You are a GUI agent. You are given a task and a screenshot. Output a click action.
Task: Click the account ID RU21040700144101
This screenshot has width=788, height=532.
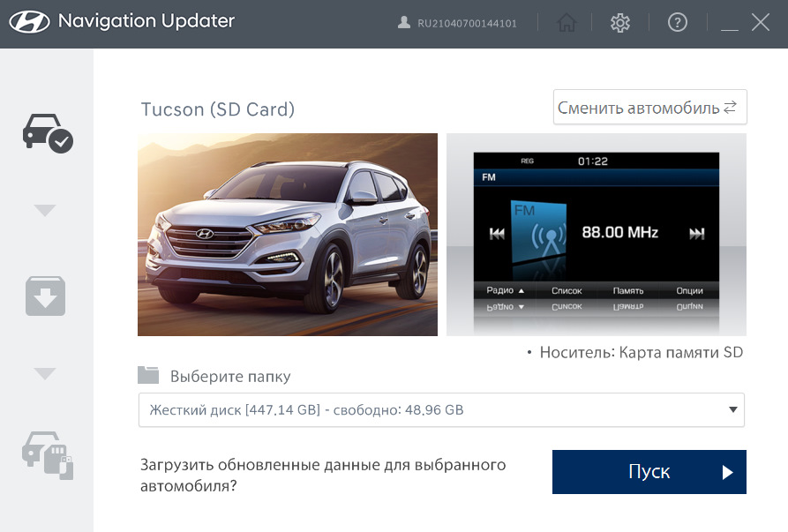(x=467, y=24)
